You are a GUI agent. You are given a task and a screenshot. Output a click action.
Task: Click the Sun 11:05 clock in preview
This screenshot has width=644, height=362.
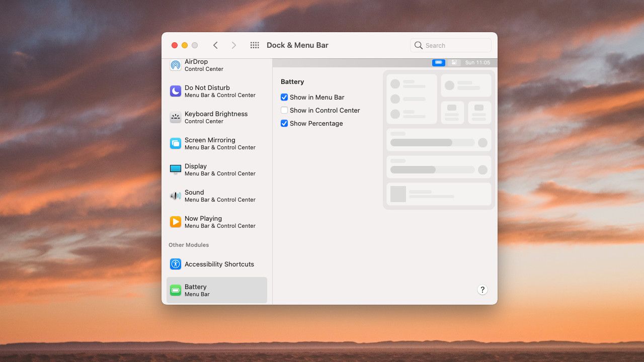click(477, 62)
